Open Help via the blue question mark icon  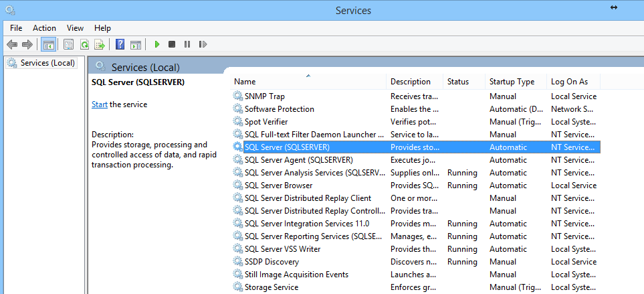120,44
